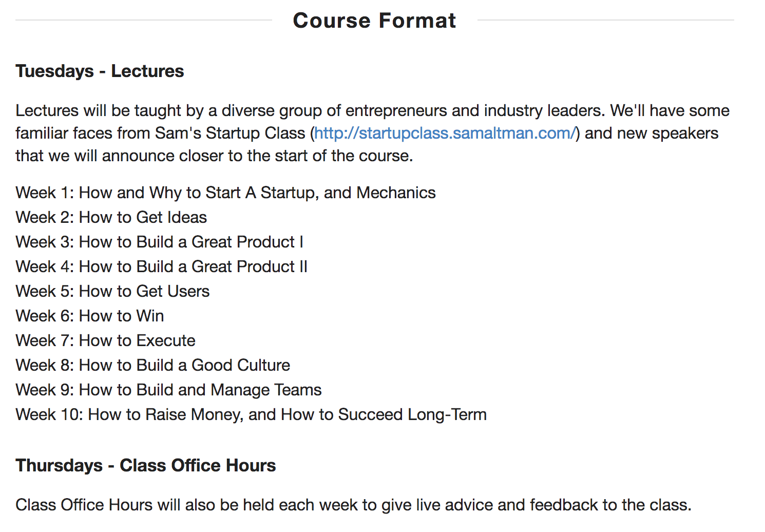Screen dimensions: 765x532
Task: Click the Week 6 How to Win line
Action: point(90,316)
